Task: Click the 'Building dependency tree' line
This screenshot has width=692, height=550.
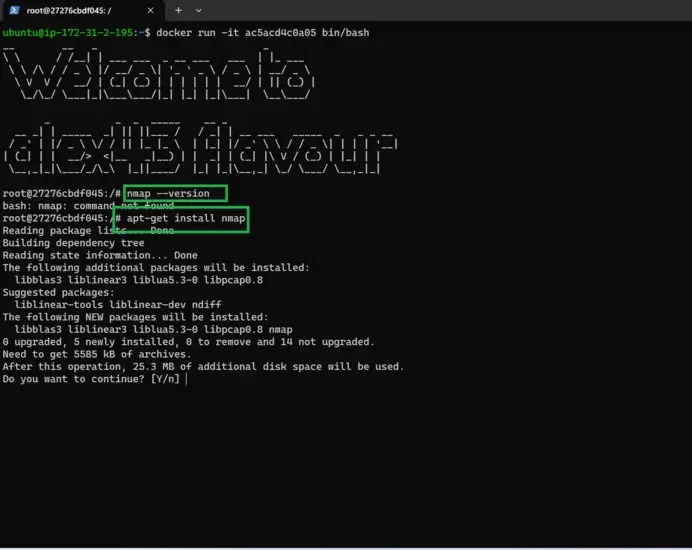Action: point(73,243)
